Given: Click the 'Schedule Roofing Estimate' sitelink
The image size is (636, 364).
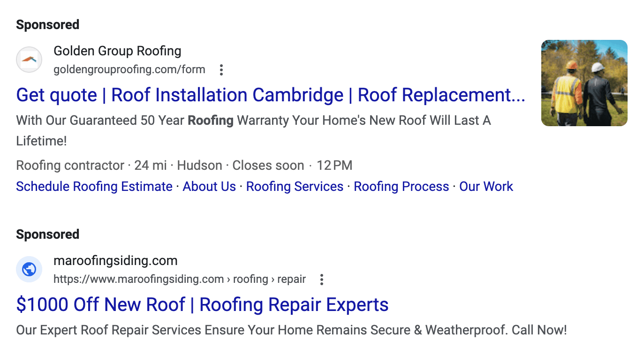Looking at the screenshot, I should tap(94, 186).
